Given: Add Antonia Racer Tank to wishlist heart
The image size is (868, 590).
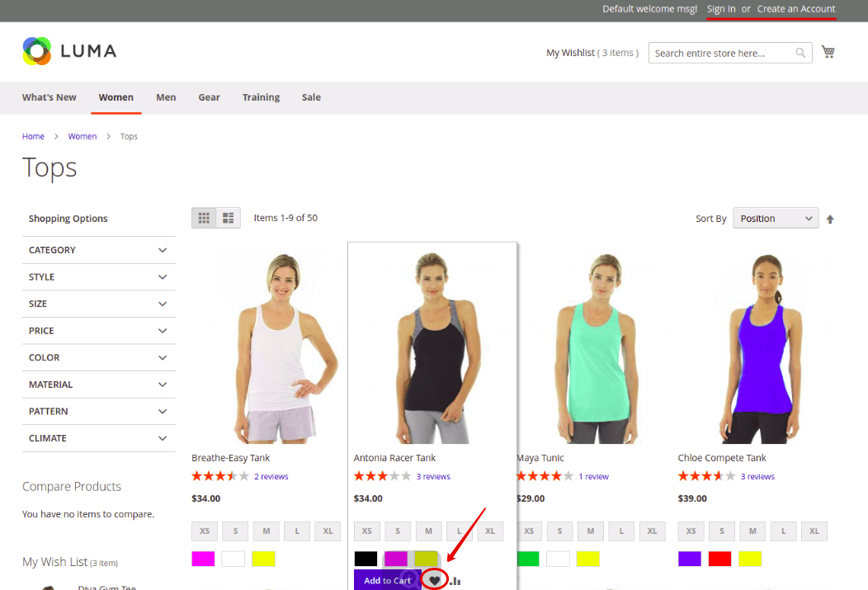Looking at the screenshot, I should click(x=435, y=581).
